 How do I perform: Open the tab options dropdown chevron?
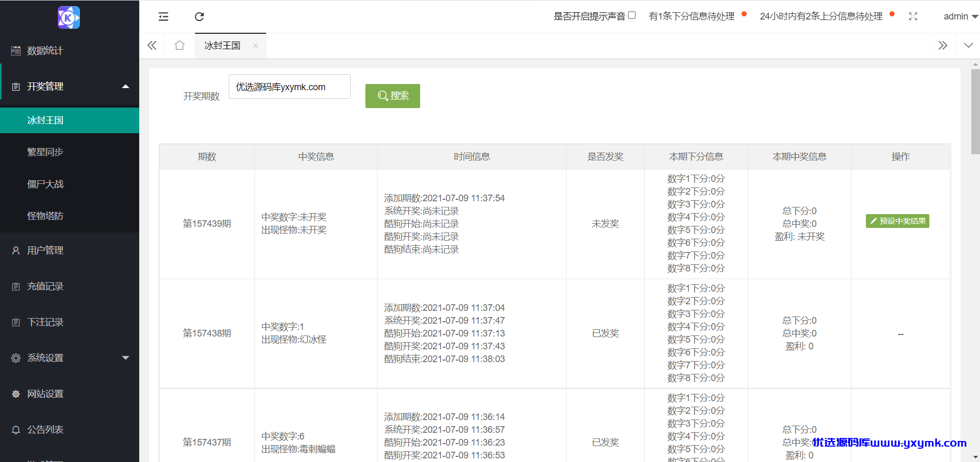[x=968, y=46]
